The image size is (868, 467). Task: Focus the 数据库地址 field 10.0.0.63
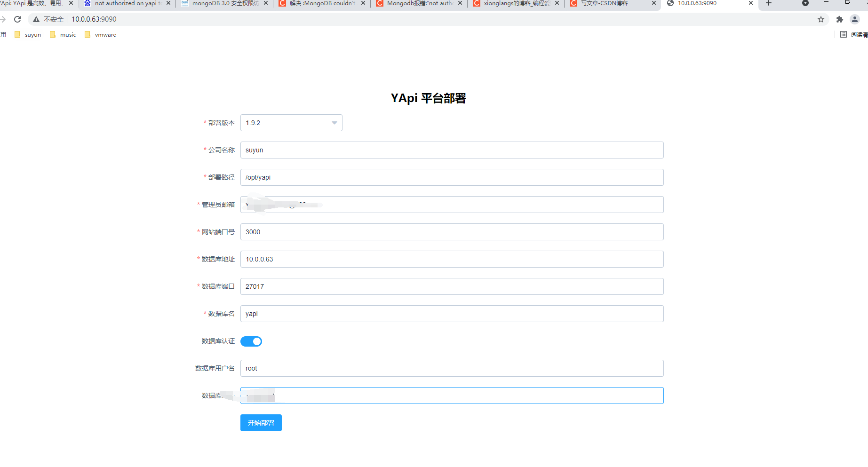tap(452, 259)
